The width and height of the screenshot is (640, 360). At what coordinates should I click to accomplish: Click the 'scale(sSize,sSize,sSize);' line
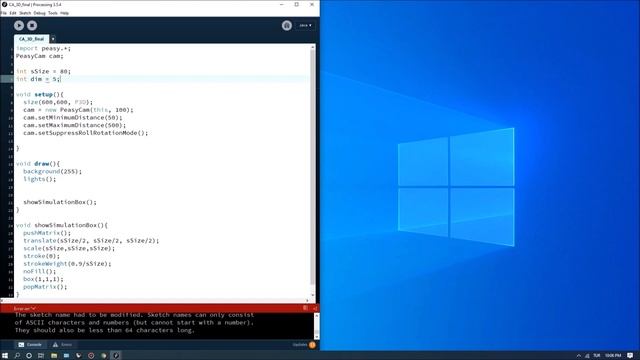69,248
